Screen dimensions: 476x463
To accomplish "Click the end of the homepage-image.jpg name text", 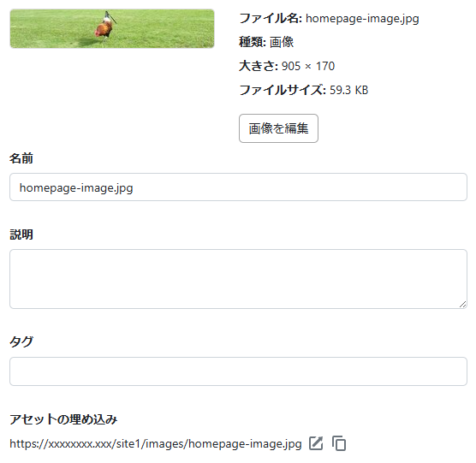I will click(x=133, y=188).
